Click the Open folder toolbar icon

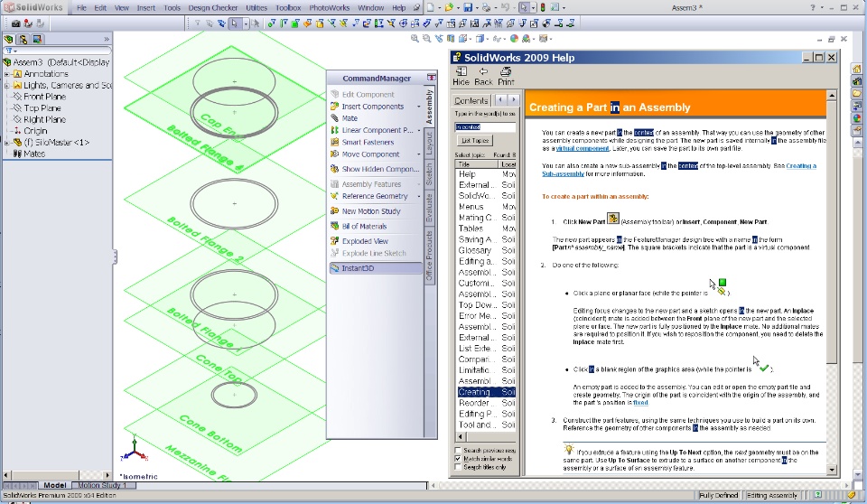tap(449, 8)
